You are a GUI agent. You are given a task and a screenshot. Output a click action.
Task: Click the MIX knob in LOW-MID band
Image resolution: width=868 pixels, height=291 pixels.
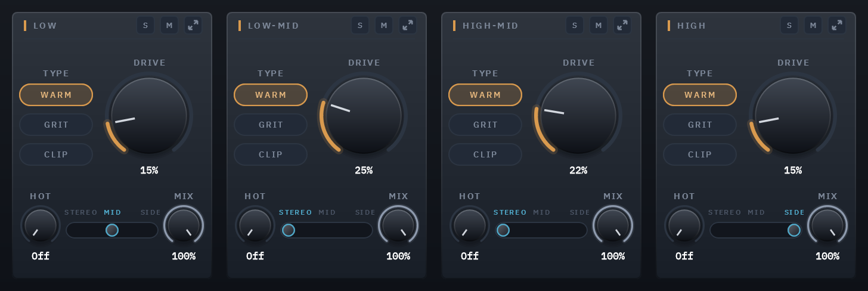(398, 225)
